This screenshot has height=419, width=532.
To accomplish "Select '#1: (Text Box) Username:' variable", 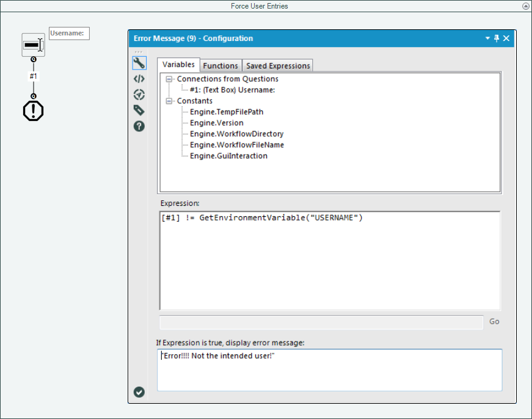I will pyautogui.click(x=233, y=90).
